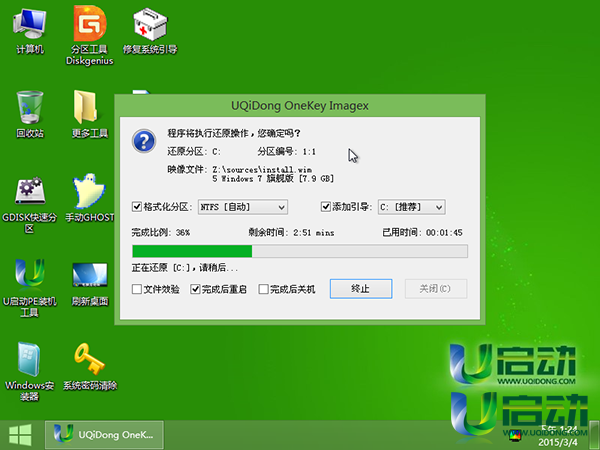Image resolution: width=600 pixels, height=450 pixels.
Task: Uncheck 添加引导 checkbox
Action: point(326,207)
